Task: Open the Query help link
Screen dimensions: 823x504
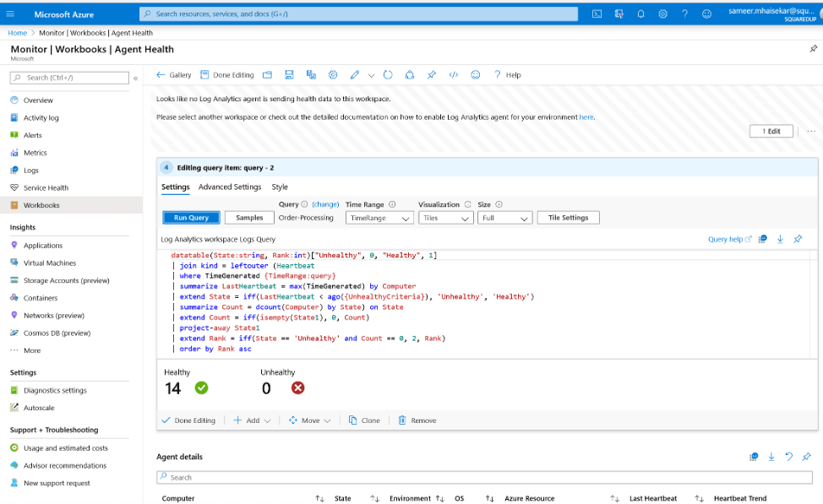Action: pyautogui.click(x=729, y=239)
